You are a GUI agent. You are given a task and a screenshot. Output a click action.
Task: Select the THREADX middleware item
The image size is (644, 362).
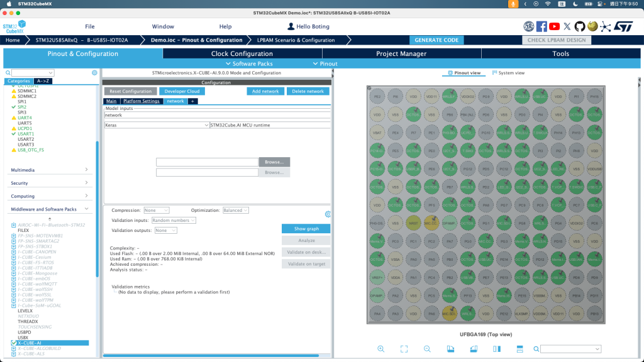pyautogui.click(x=28, y=321)
